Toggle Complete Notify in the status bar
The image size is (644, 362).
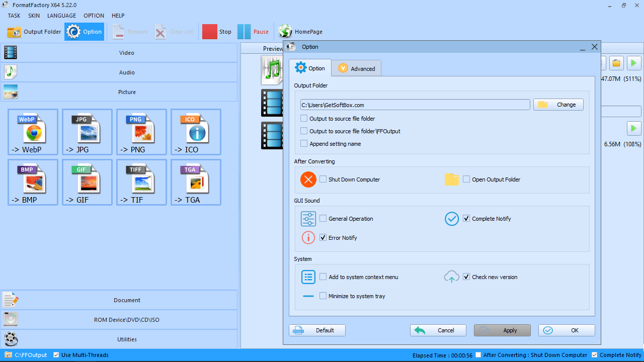(595, 355)
